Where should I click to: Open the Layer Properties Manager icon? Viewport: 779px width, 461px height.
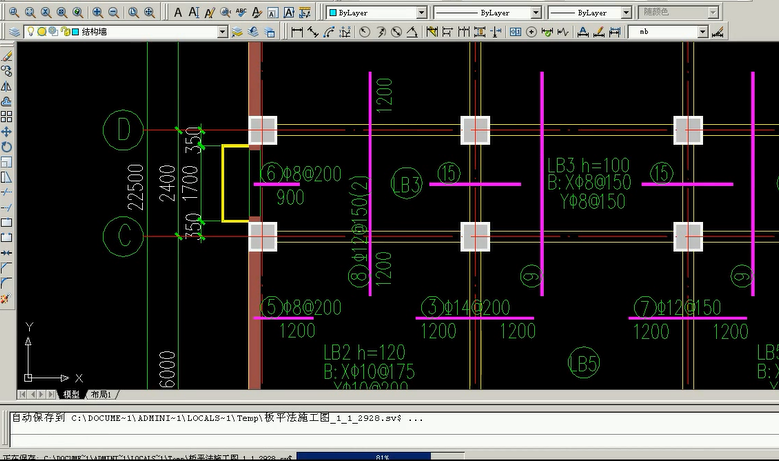(x=14, y=32)
